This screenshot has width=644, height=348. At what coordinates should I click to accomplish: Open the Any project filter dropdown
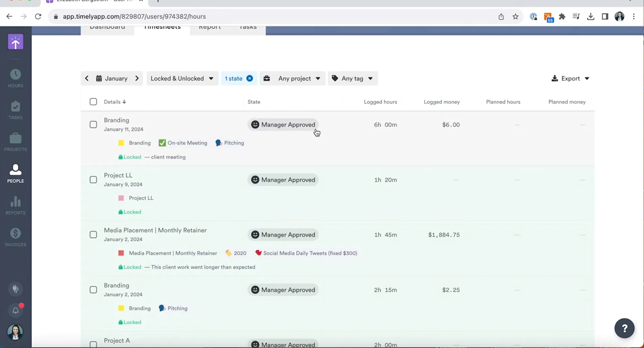(292, 79)
